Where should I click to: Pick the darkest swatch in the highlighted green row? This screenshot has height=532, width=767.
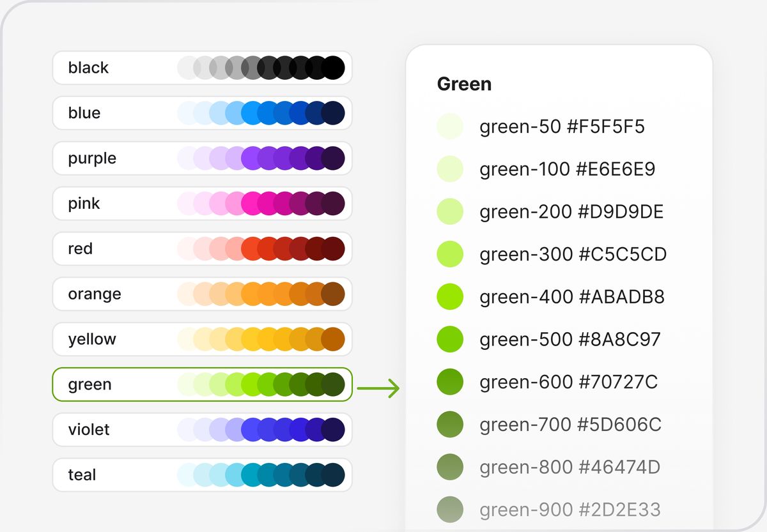pos(333,384)
